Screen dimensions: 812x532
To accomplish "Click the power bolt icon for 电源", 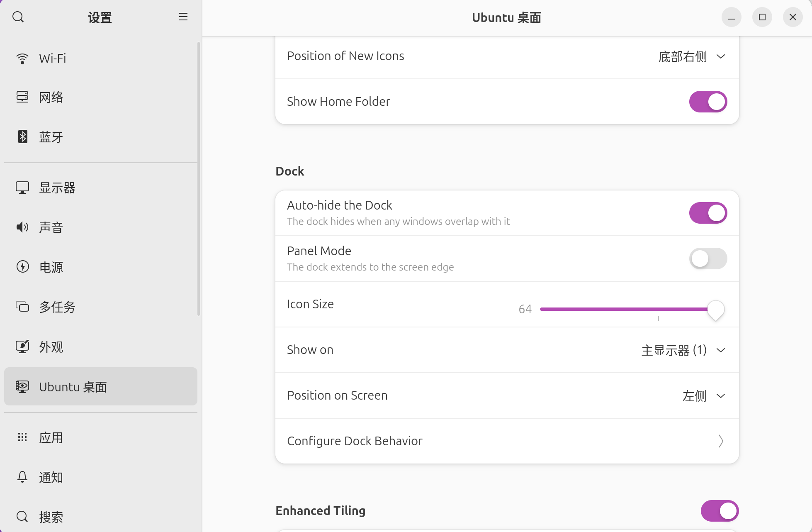I will click(22, 266).
